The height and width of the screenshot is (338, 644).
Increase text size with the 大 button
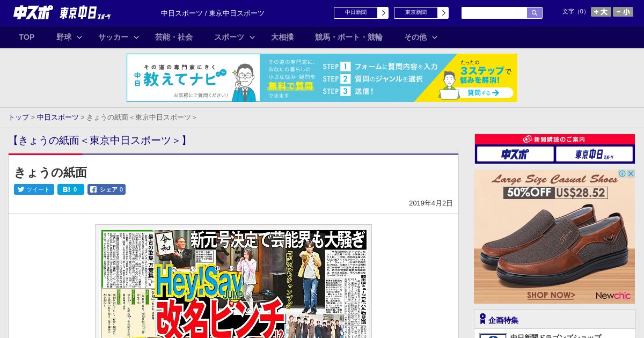coord(601,12)
